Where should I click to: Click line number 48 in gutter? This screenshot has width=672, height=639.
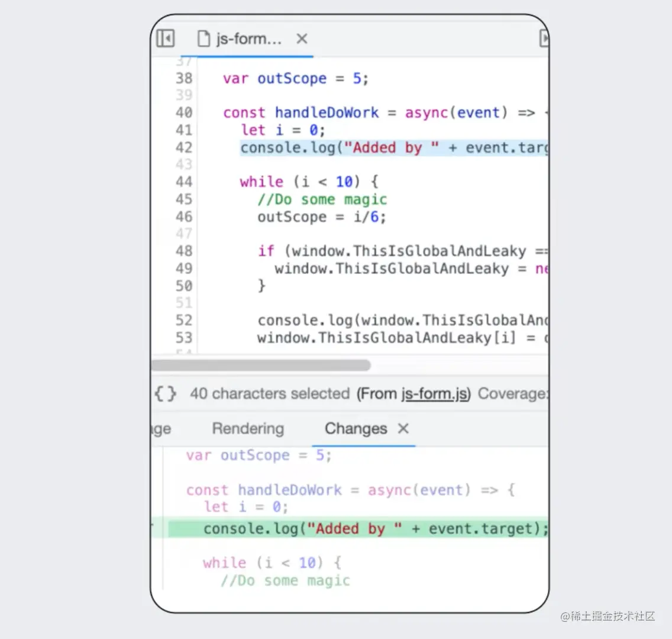[184, 251]
